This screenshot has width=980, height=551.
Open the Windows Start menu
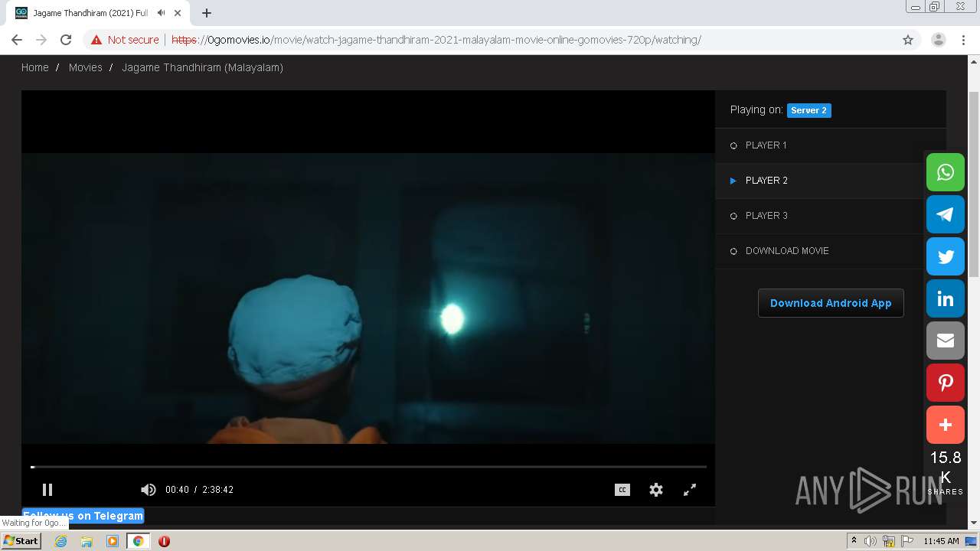point(21,541)
